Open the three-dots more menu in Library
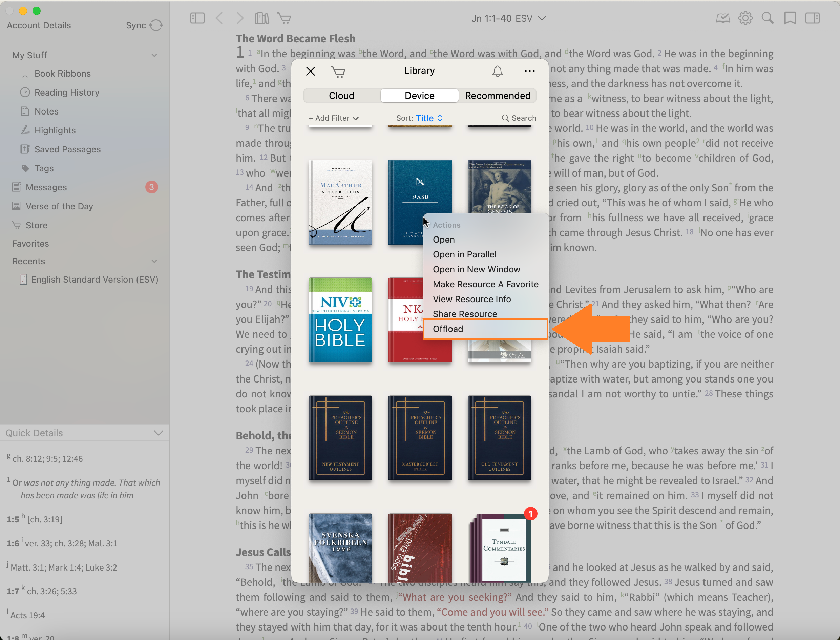840x640 pixels. point(529,71)
